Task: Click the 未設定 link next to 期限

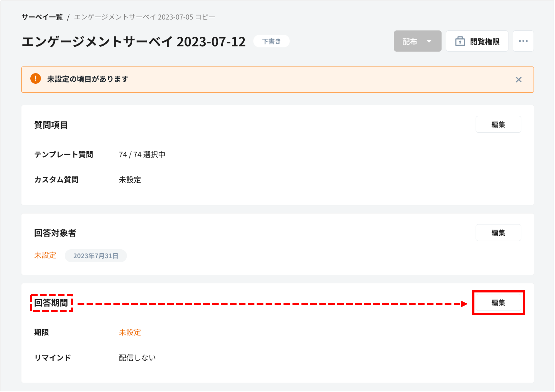Action: click(x=130, y=332)
